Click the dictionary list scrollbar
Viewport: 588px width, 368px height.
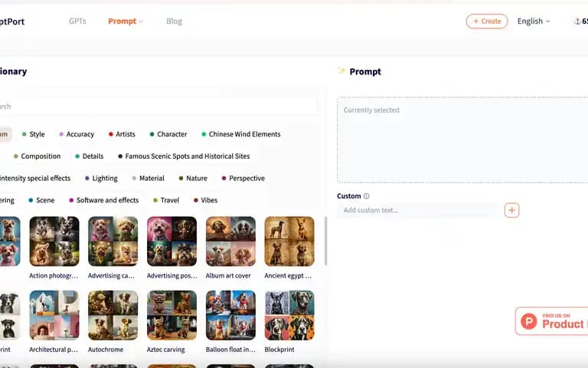(x=325, y=241)
